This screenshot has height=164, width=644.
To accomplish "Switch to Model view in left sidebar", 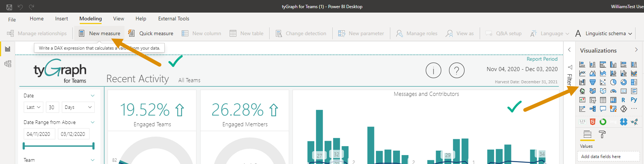I will click(x=8, y=64).
